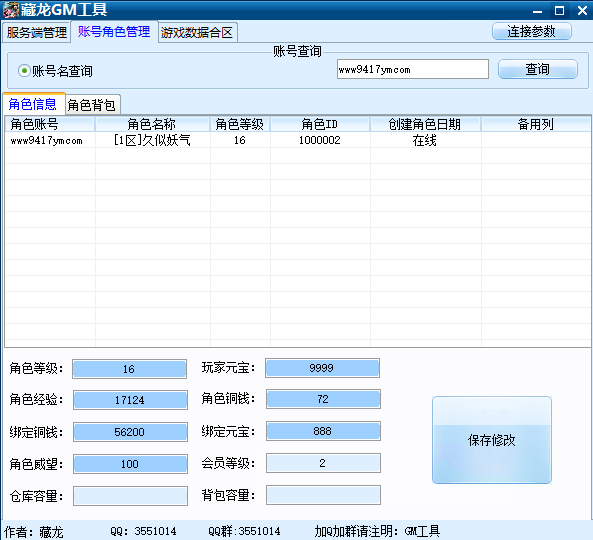The height and width of the screenshot is (540, 593).
Task: Edit the 角色经验 field showing 17124
Action: click(x=130, y=400)
